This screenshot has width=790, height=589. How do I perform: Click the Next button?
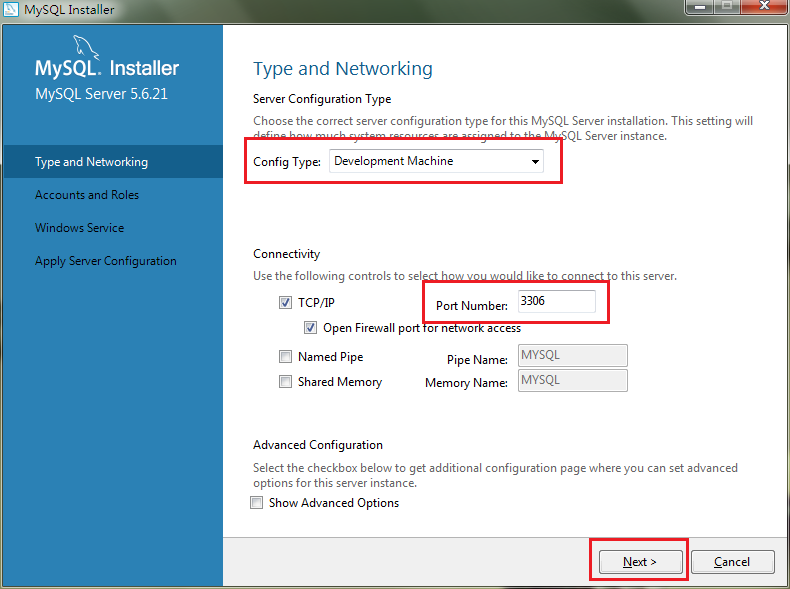tap(640, 561)
